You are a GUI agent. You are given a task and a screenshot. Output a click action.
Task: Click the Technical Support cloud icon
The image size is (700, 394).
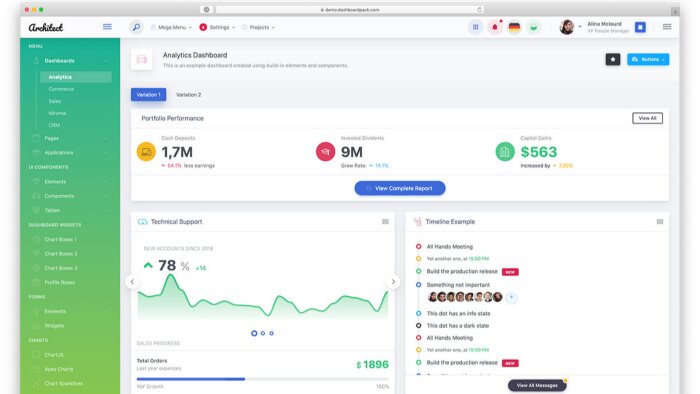142,222
